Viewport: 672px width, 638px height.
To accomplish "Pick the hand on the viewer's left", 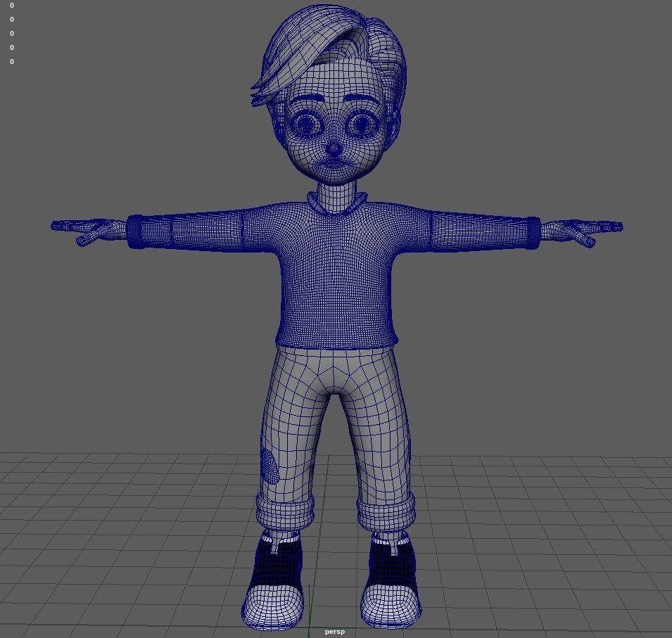I will coord(88,231).
